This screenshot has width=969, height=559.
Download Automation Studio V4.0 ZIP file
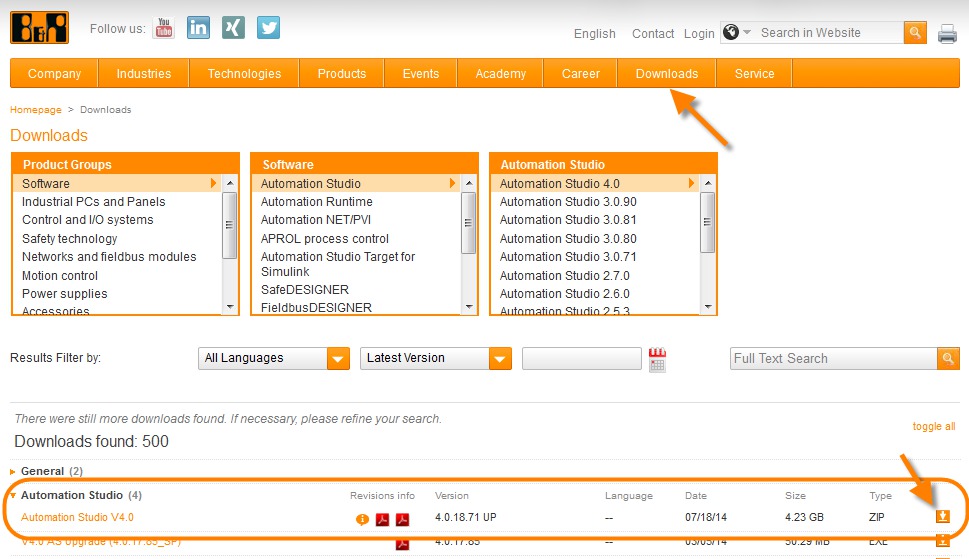[942, 517]
